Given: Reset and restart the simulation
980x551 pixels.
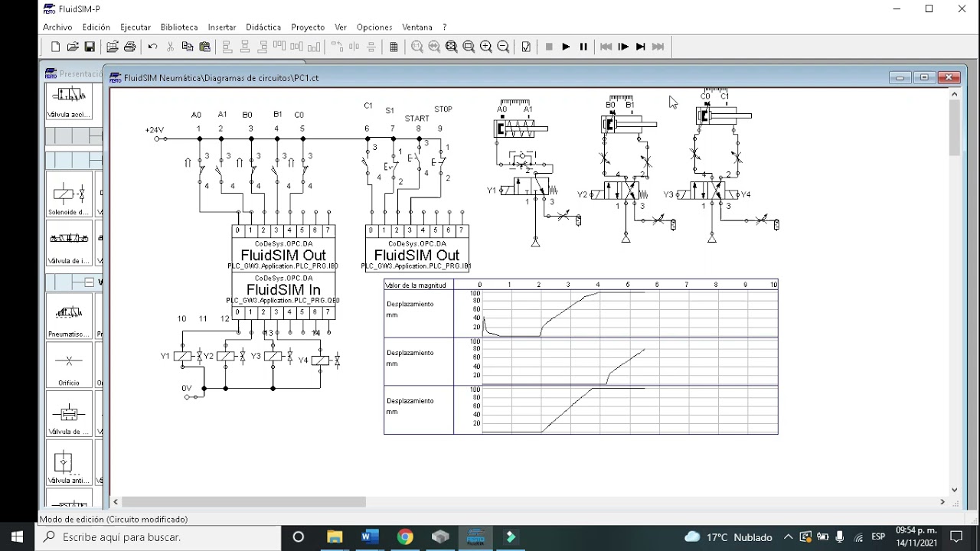Looking at the screenshot, I should click(x=606, y=47).
